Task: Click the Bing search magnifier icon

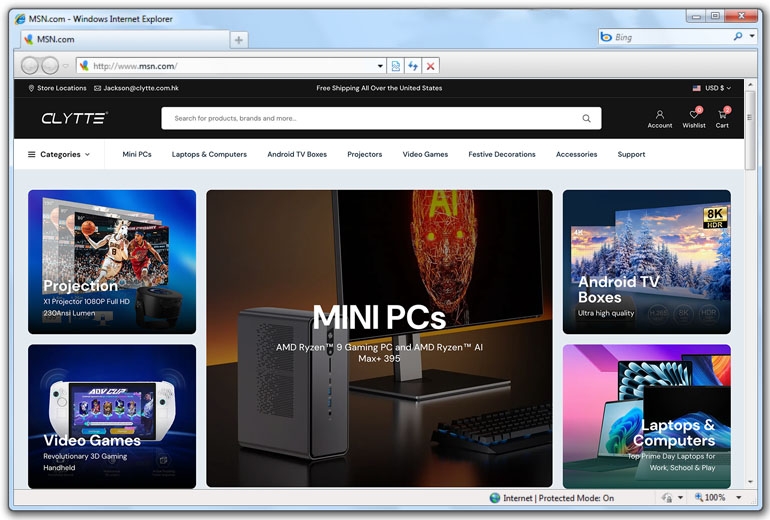Action: pos(738,37)
